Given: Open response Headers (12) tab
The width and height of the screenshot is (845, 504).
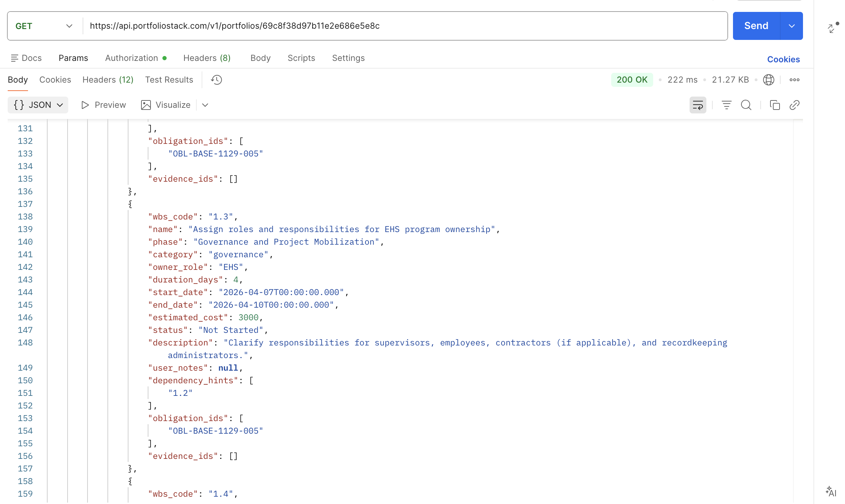Looking at the screenshot, I should [108, 80].
